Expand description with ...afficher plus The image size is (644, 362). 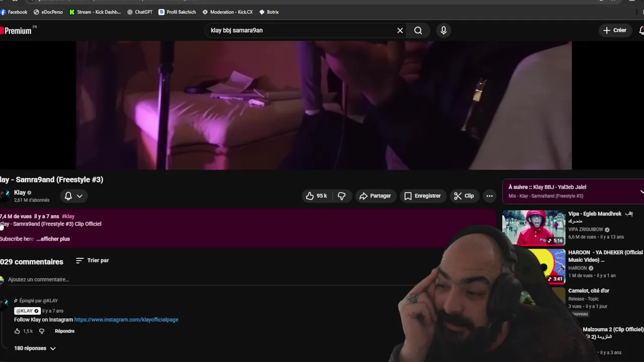(x=53, y=239)
